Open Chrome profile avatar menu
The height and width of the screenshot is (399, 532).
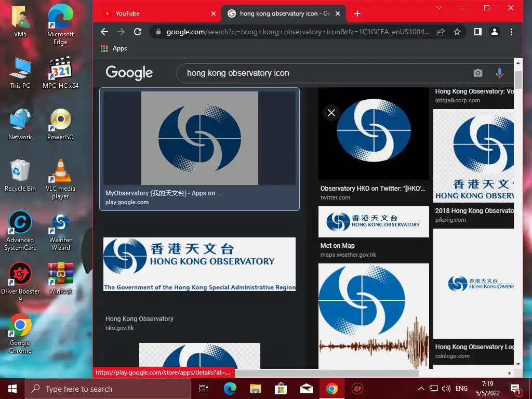click(x=495, y=32)
